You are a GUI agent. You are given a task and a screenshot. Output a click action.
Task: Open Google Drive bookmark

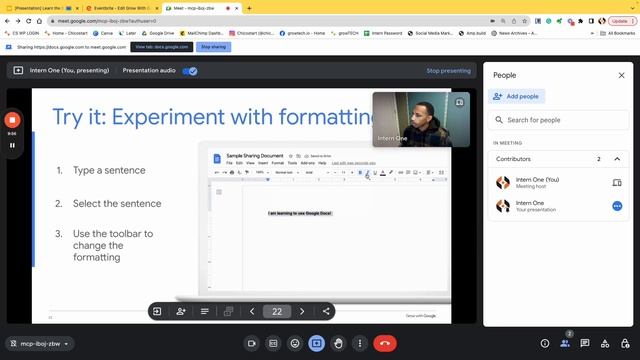tap(158, 33)
